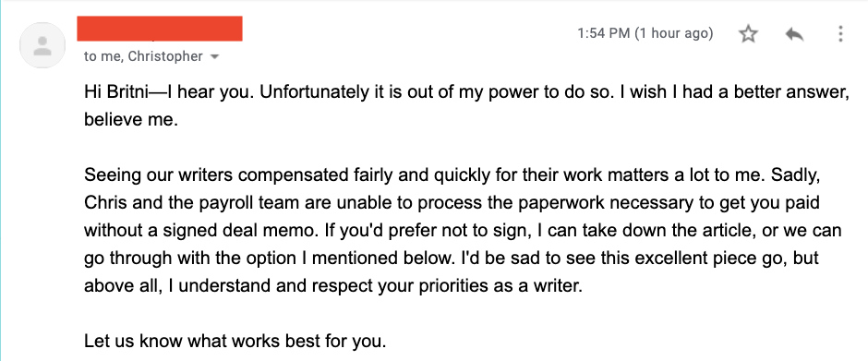Viewport: 868px width, 361px height.
Task: Expand recipient details arrow next to Christopher
Action: 215,56
